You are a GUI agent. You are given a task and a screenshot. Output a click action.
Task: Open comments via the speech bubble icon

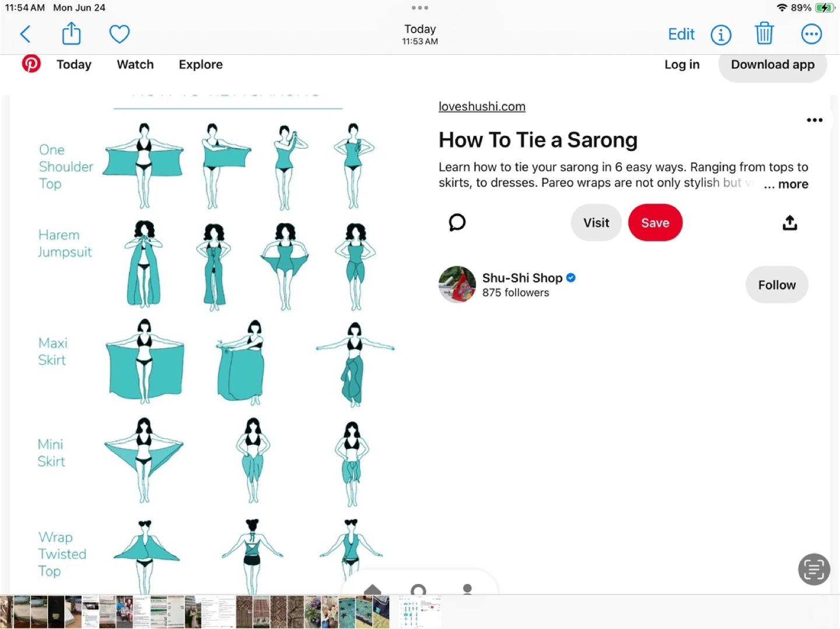click(x=457, y=222)
